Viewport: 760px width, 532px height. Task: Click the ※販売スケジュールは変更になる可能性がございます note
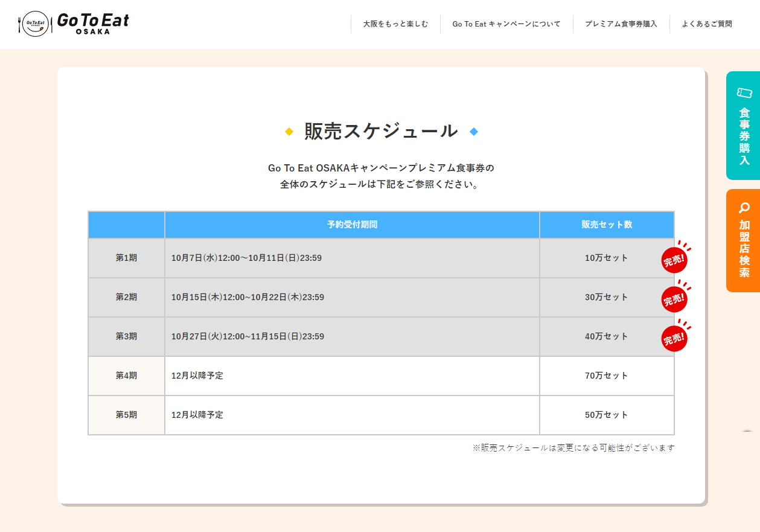pos(573,448)
